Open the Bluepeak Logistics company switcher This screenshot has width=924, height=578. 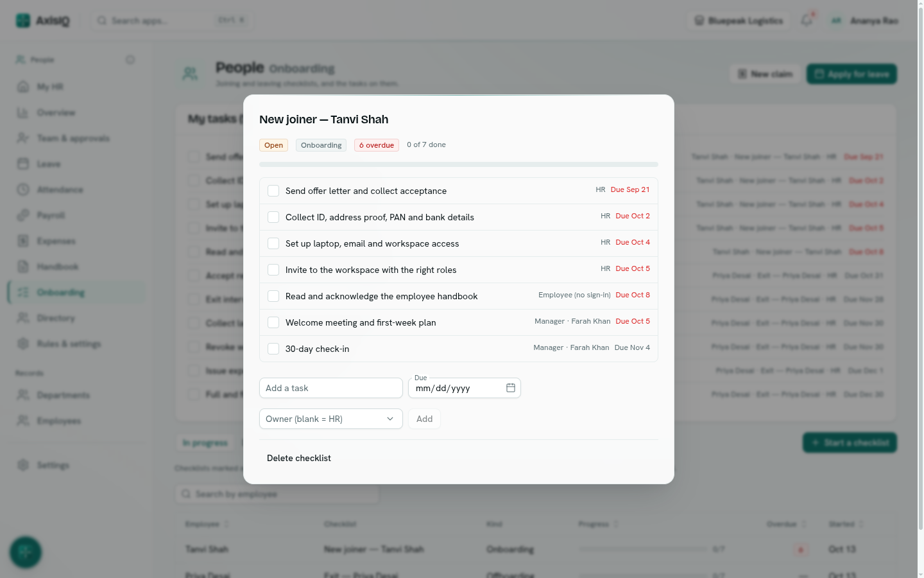click(x=739, y=21)
